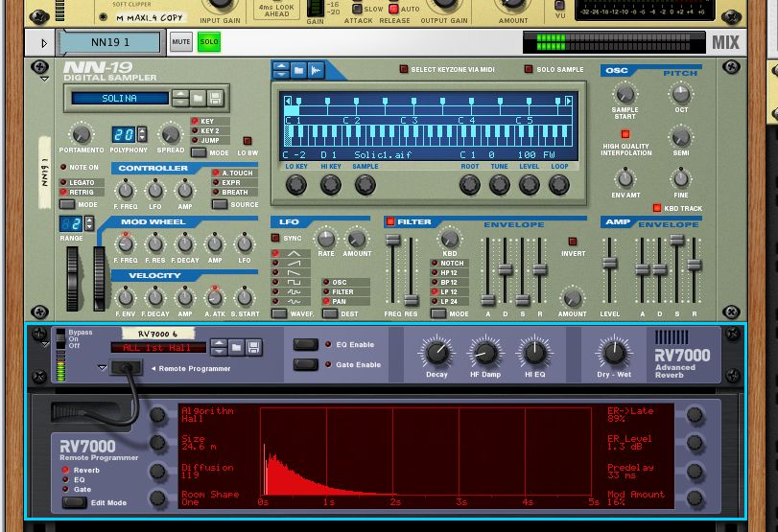Click the amp LEVEL slider
Screen dimensions: 778x532
click(609, 263)
